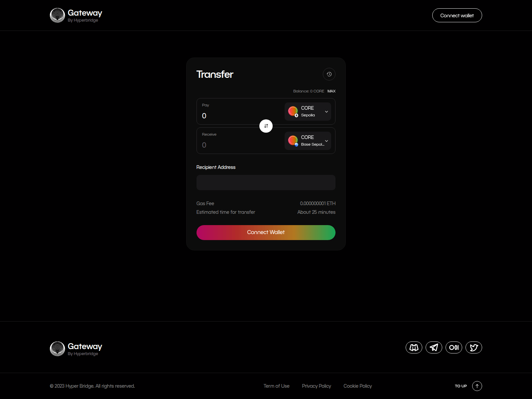The image size is (532, 399).
Task: Click the gradient Connect Wallet button
Action: click(x=266, y=232)
